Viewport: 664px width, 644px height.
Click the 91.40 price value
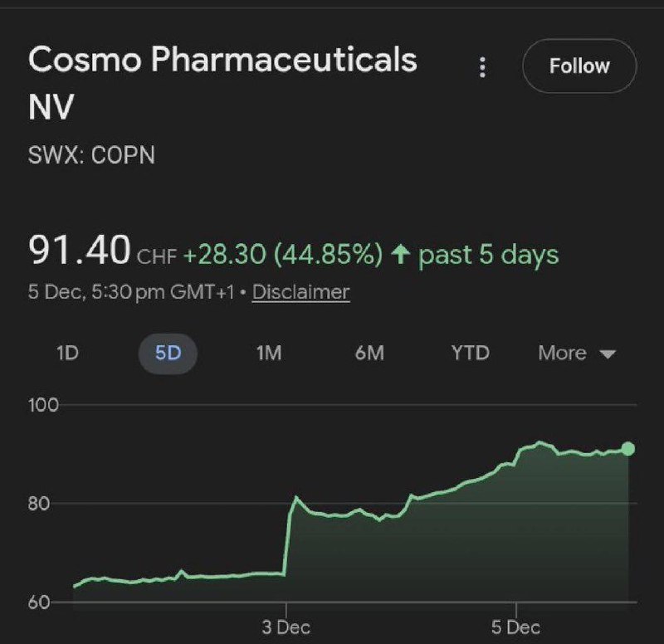[79, 251]
